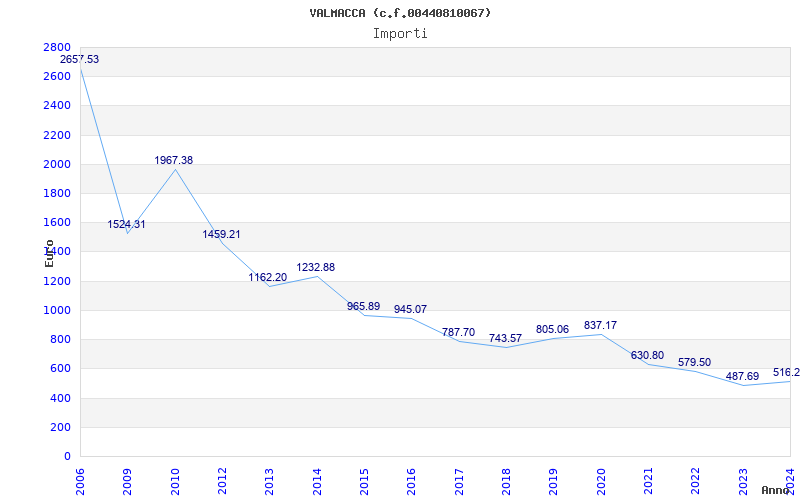Image resolution: width=800 pixels, height=500 pixels.
Task: Click the 1800 y-axis tick label
Action: point(57,193)
